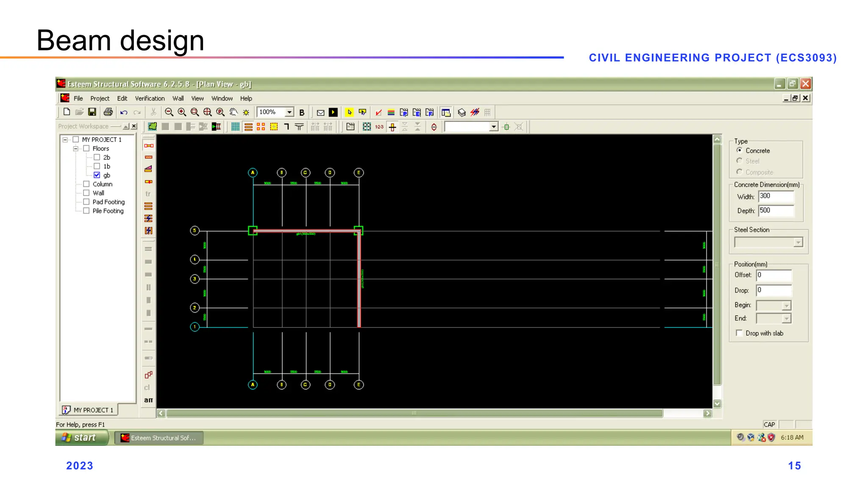868x488 pixels.
Task: Click the Zoom In magnifier icon
Action: coord(182,112)
